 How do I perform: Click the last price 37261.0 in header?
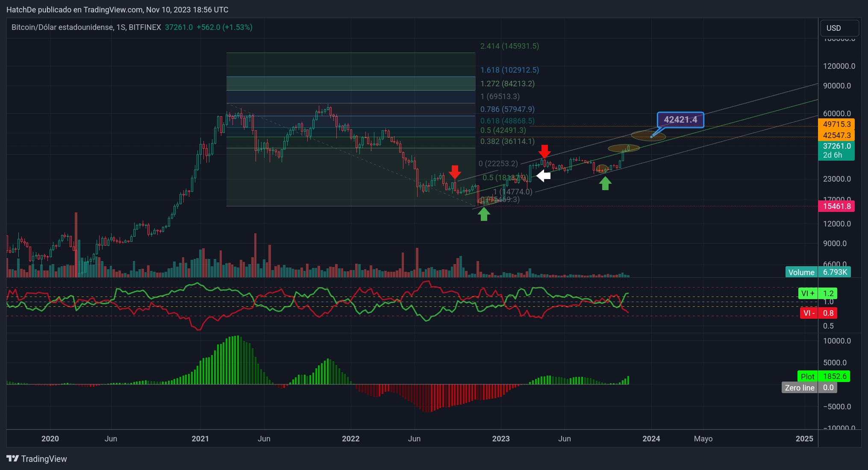179,27
